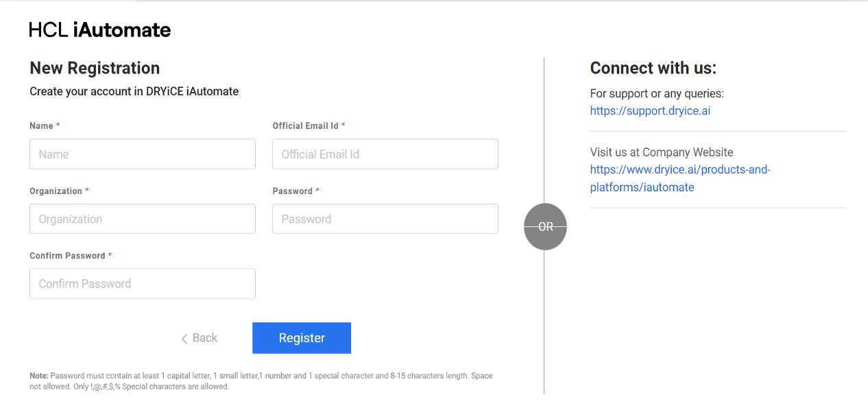Screen dimensions: 868x404
Task: Open the support.dryice.ai link
Action: pos(650,110)
